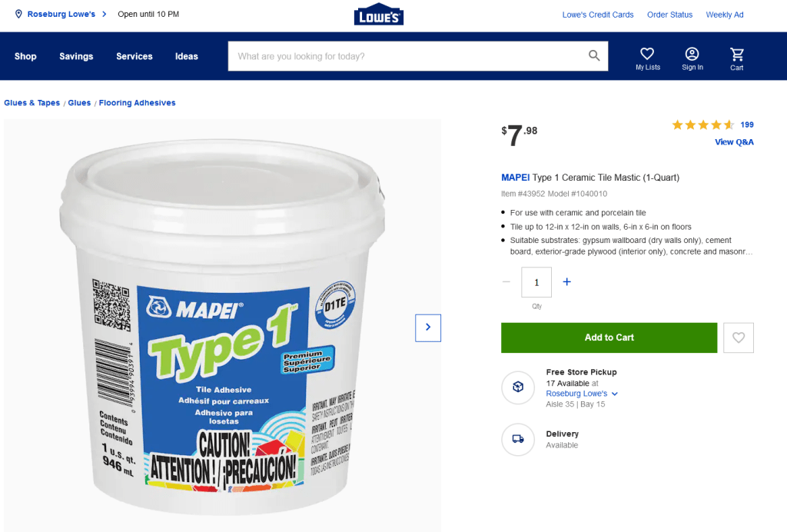
Task: Open the shopping Cart icon
Action: (x=737, y=54)
